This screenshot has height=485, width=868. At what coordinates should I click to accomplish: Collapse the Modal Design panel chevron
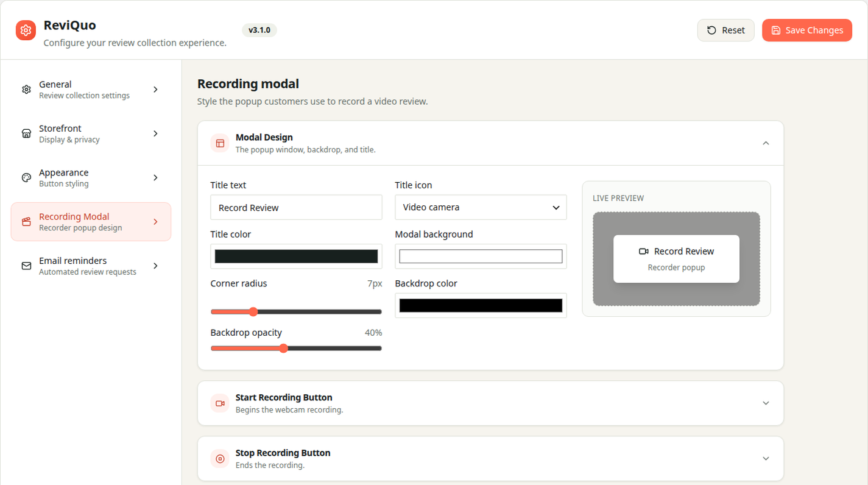click(766, 143)
